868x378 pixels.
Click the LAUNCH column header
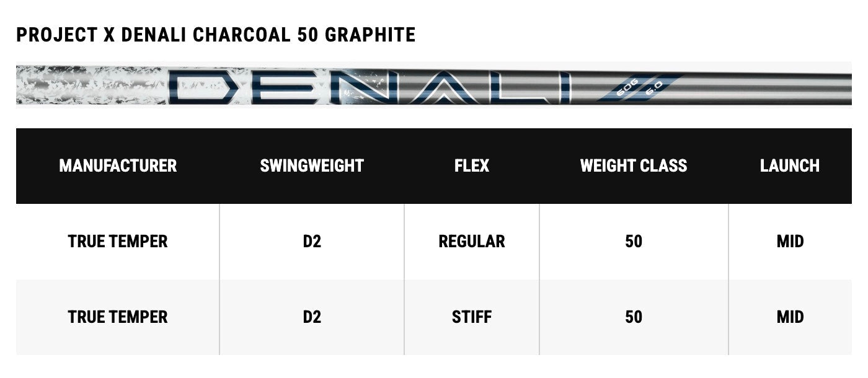click(790, 165)
